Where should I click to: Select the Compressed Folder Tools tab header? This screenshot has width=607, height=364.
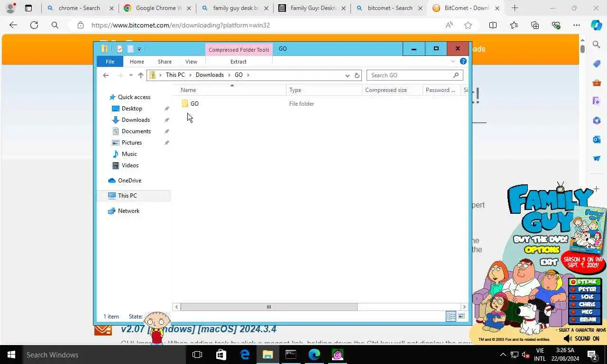tap(239, 50)
